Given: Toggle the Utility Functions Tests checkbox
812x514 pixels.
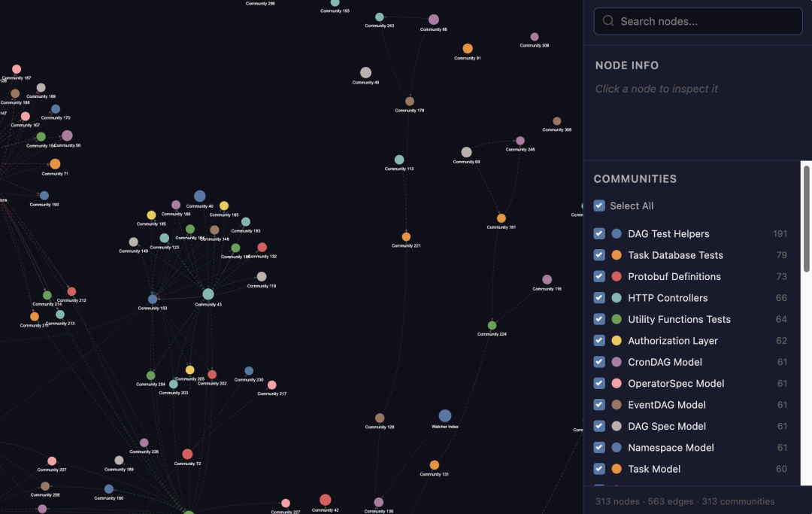Looking at the screenshot, I should click(599, 319).
